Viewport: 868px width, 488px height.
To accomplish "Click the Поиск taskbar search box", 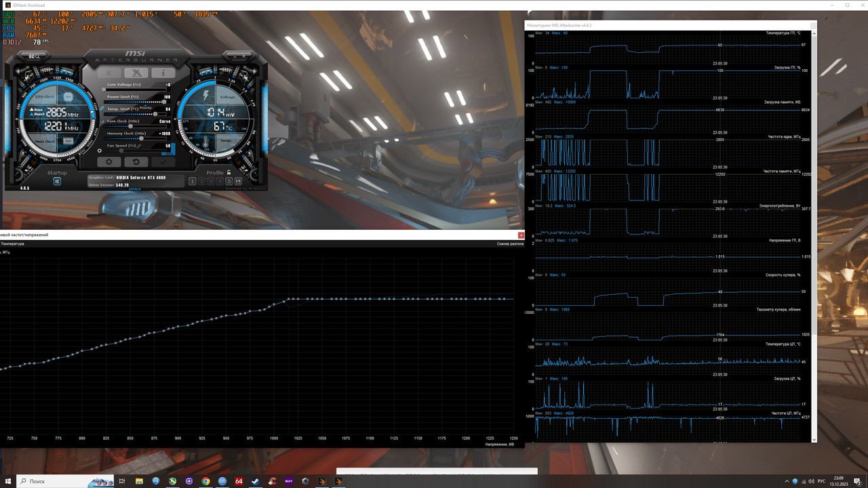I will [65, 481].
